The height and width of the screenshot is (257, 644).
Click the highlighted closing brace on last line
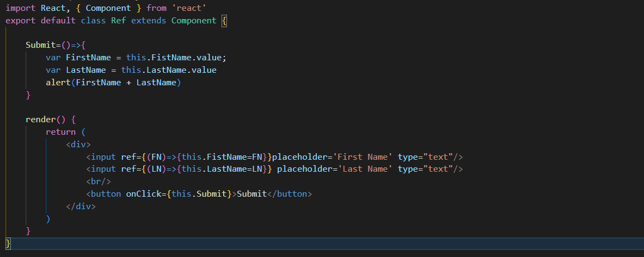pyautogui.click(x=8, y=243)
